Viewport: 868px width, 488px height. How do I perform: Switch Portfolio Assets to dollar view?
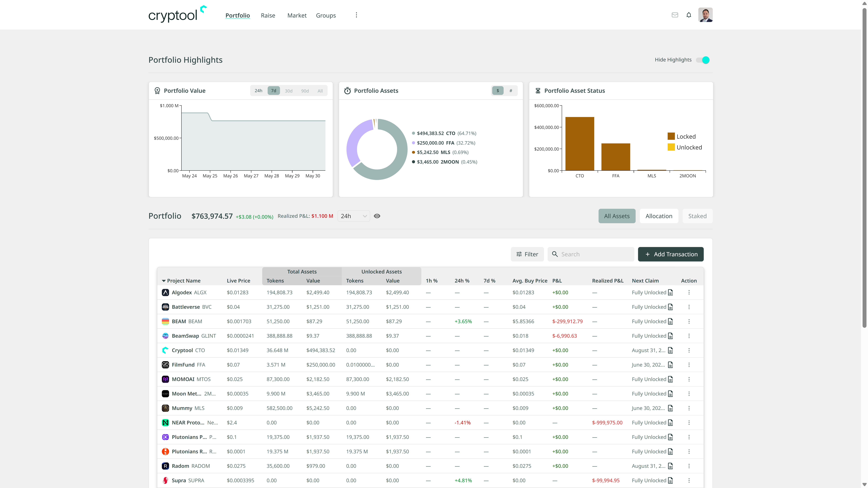pos(498,91)
